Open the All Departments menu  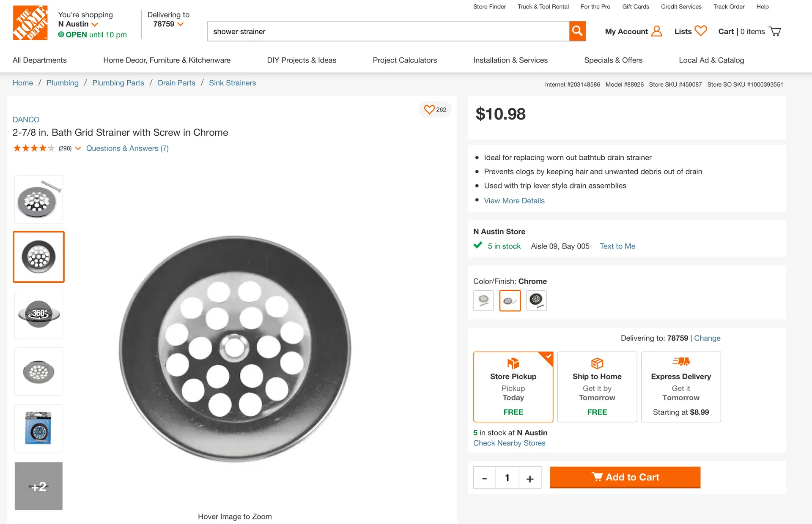coord(40,60)
